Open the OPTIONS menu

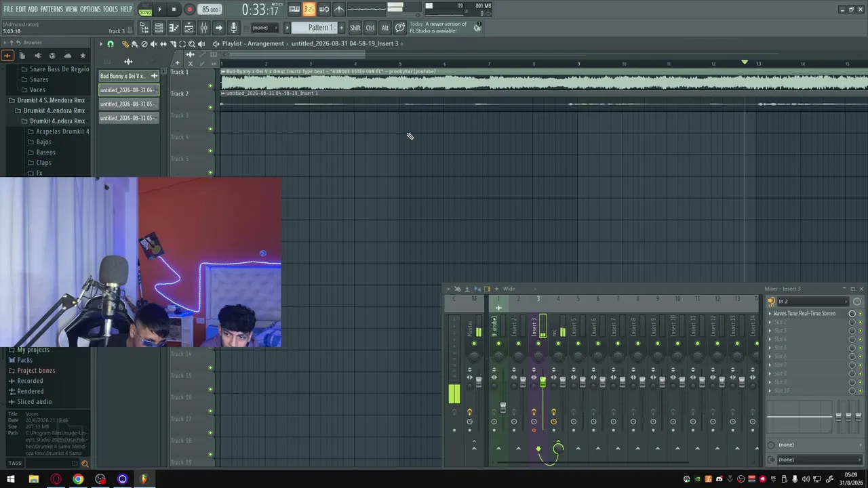(90, 9)
